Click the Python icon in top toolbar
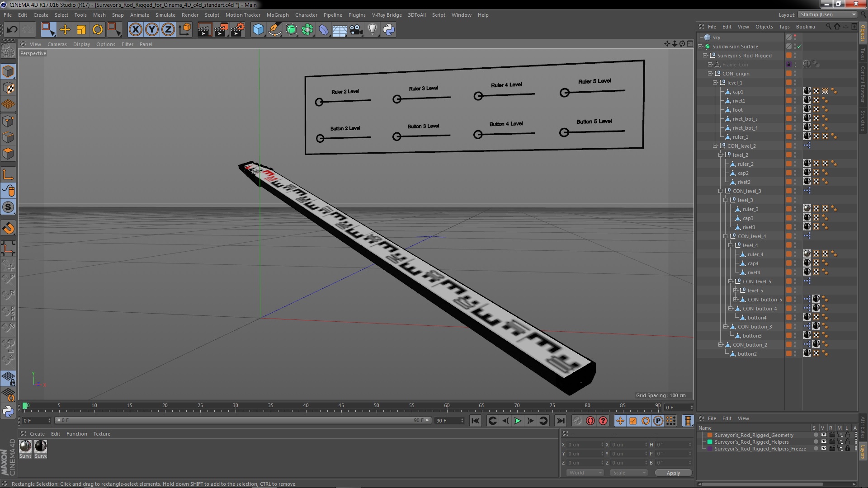 pos(389,30)
